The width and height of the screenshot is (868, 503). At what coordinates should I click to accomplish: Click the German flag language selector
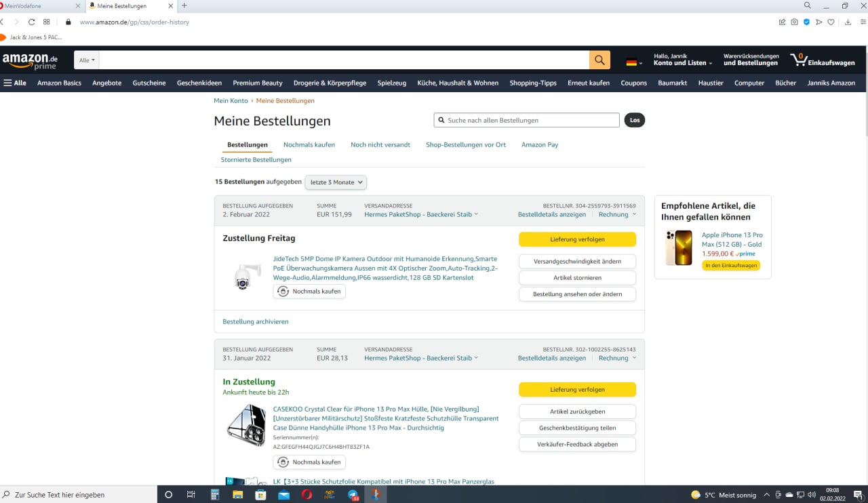(631, 62)
